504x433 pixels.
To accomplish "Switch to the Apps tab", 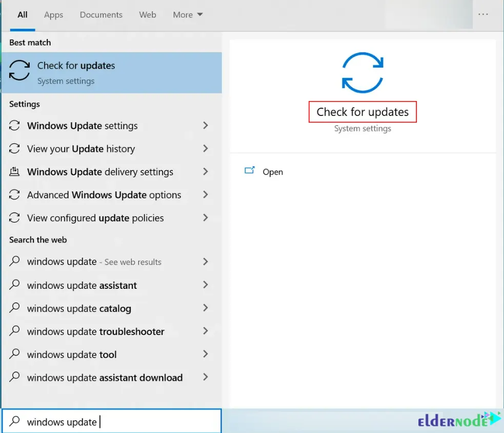I will click(54, 15).
